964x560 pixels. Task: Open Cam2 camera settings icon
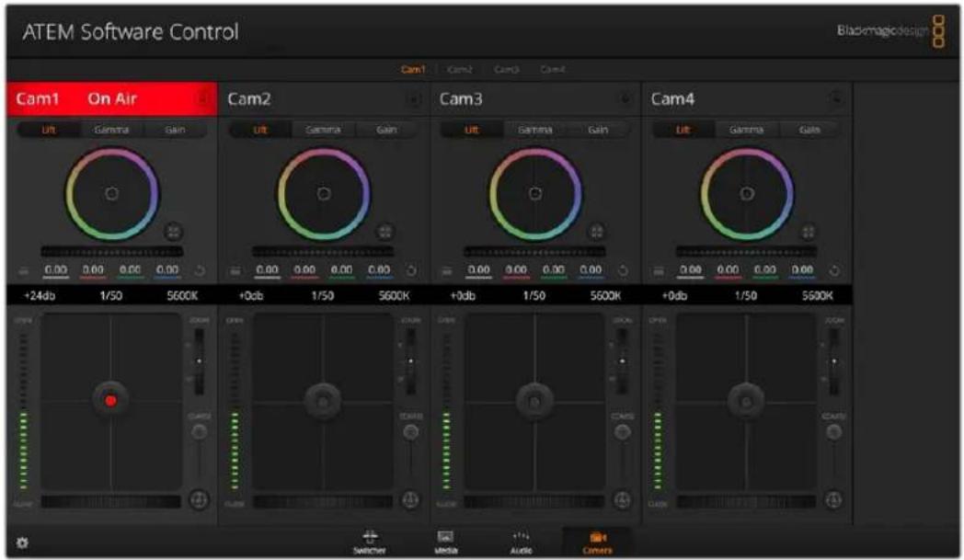point(235,271)
